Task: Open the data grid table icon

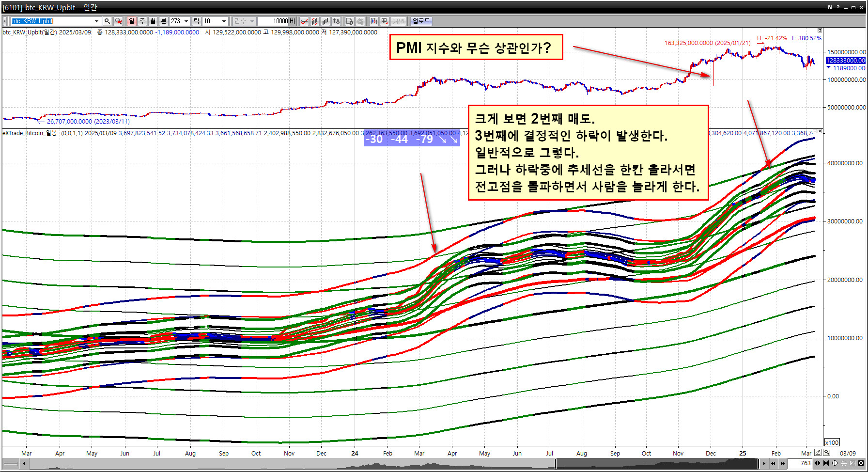Action: tap(384, 21)
